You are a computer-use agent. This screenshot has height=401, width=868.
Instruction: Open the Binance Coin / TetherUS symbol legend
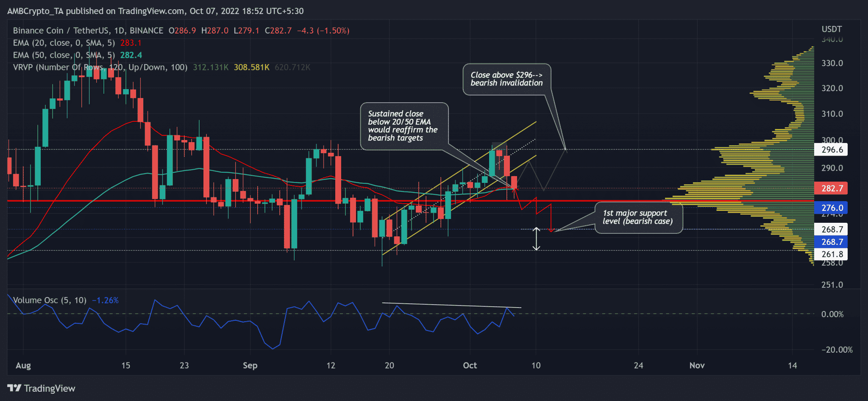[88, 31]
